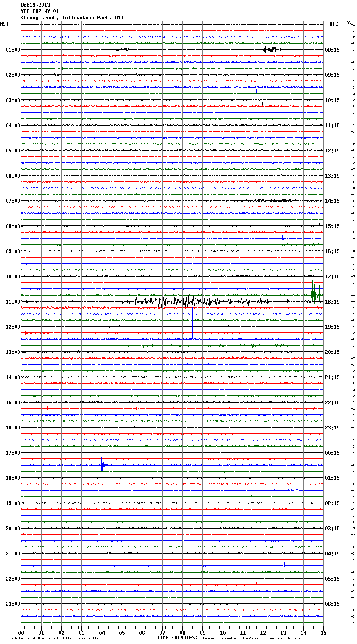Click the Oct19,2013 date heading
Viewport: 357px width, 644px height.
click(35, 5)
